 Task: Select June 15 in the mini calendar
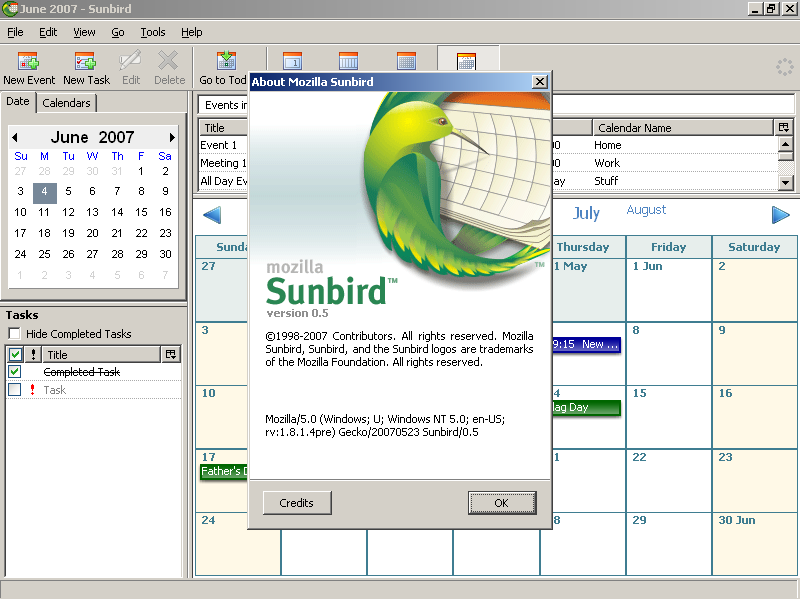[141, 212]
